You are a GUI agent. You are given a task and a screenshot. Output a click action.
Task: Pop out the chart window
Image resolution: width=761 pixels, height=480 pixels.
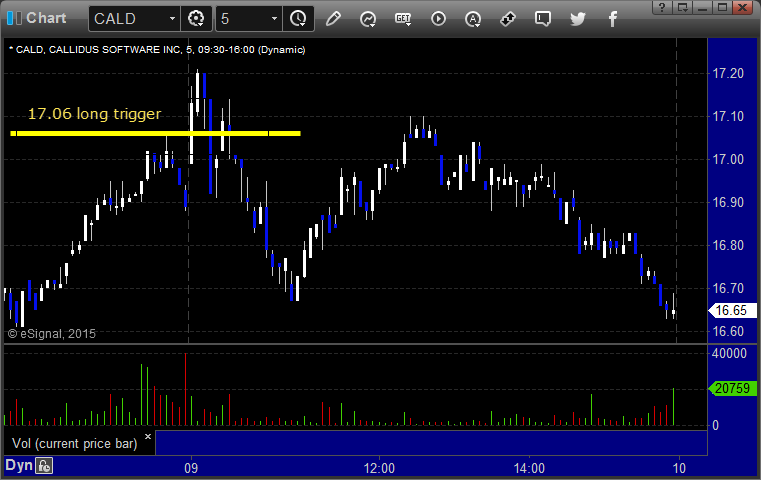point(682,7)
